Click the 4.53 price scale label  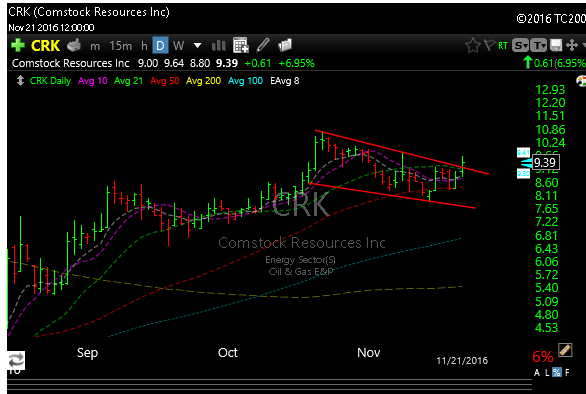[546, 328]
